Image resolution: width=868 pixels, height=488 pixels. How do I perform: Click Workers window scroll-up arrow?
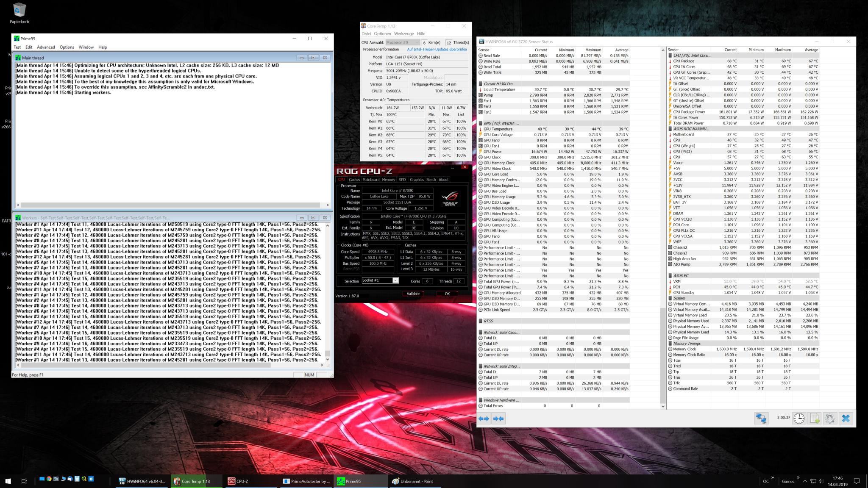point(327,225)
